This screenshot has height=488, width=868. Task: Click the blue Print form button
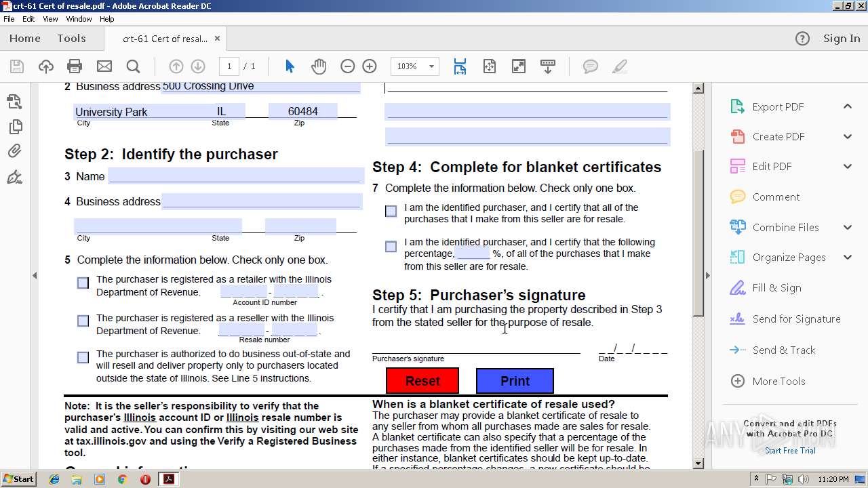[515, 381]
